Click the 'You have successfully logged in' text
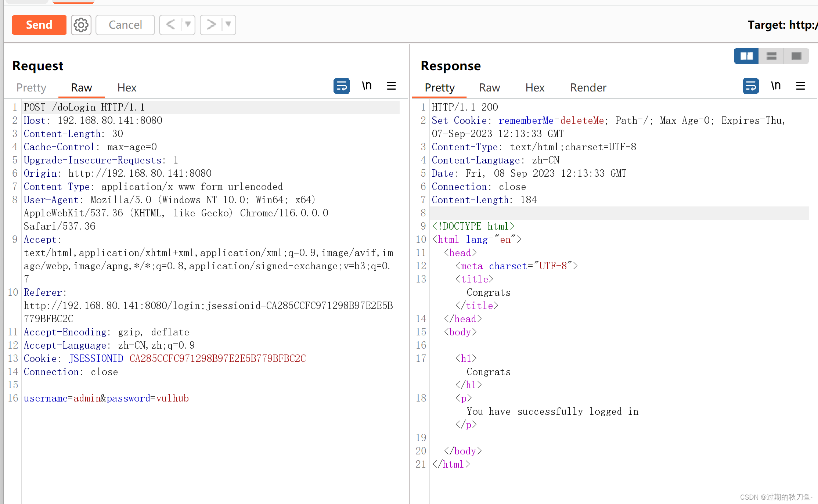Image resolution: width=818 pixels, height=504 pixels. (x=552, y=411)
